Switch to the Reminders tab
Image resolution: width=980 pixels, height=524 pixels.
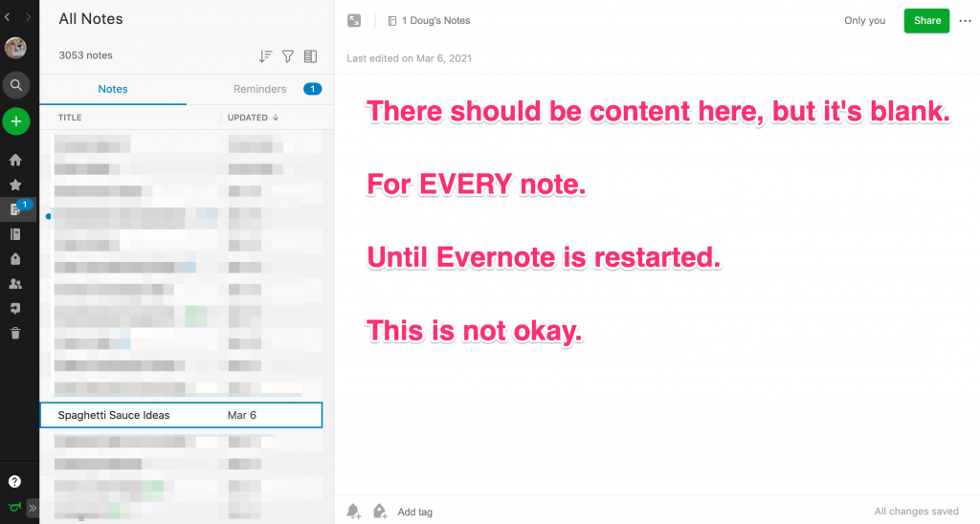pyautogui.click(x=260, y=89)
